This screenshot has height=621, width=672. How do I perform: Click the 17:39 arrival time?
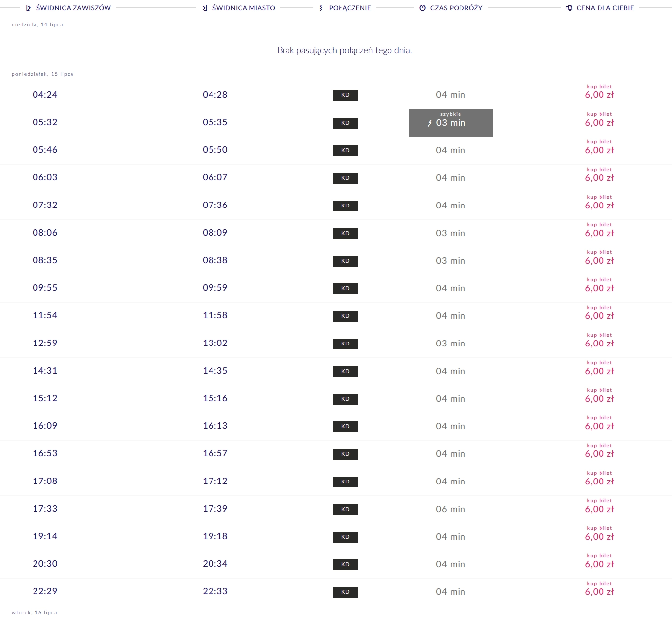coord(215,509)
